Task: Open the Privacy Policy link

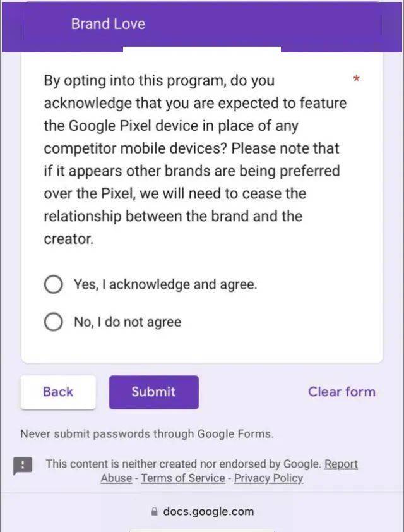Action: click(268, 478)
